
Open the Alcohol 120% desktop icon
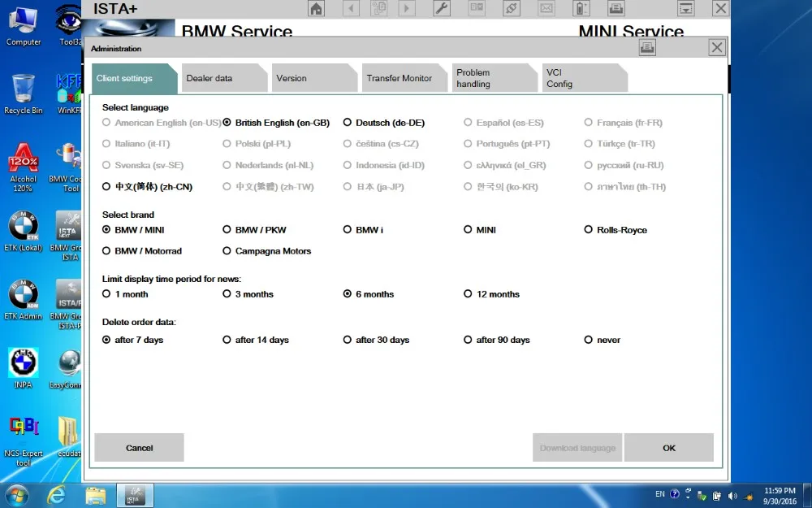tap(24, 167)
